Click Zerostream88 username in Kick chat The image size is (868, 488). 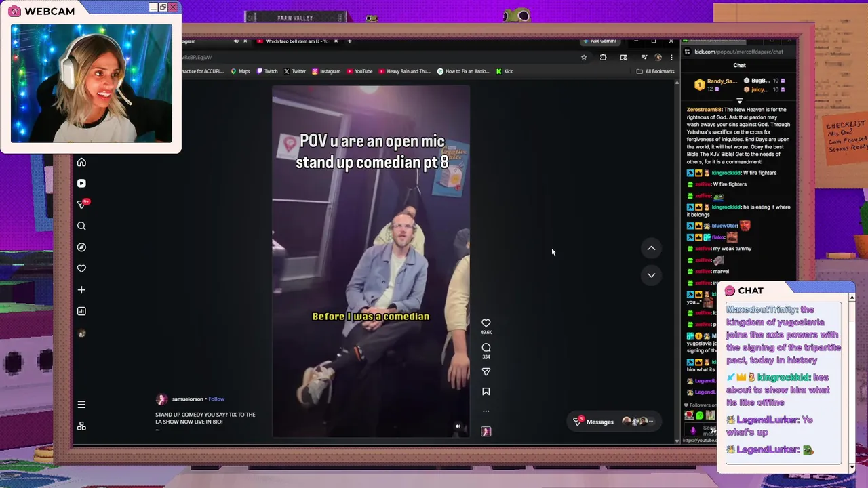(704, 110)
